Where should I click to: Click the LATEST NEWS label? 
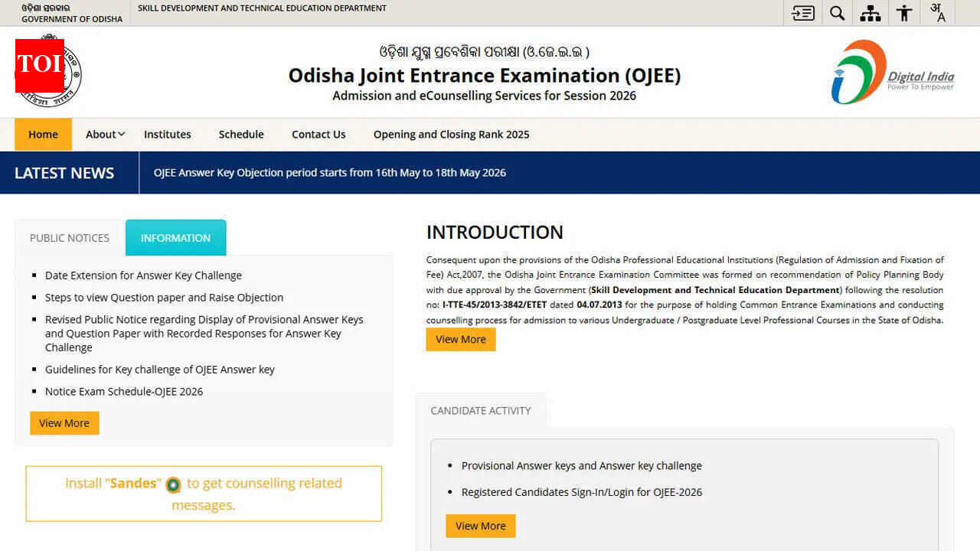point(64,173)
